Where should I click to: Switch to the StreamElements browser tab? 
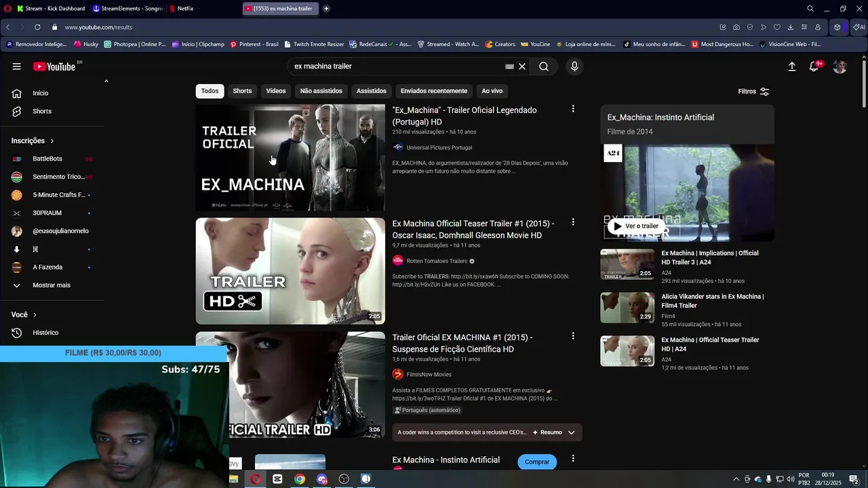click(128, 9)
